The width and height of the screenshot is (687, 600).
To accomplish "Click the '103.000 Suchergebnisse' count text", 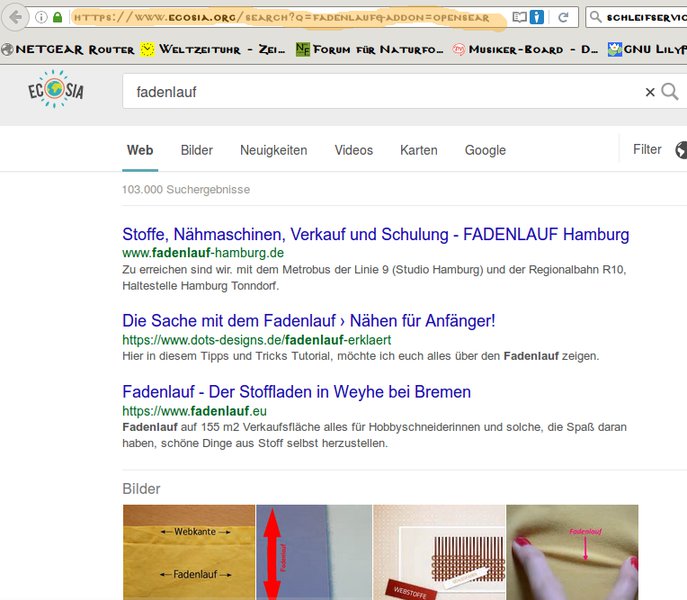I will pyautogui.click(x=186, y=189).
